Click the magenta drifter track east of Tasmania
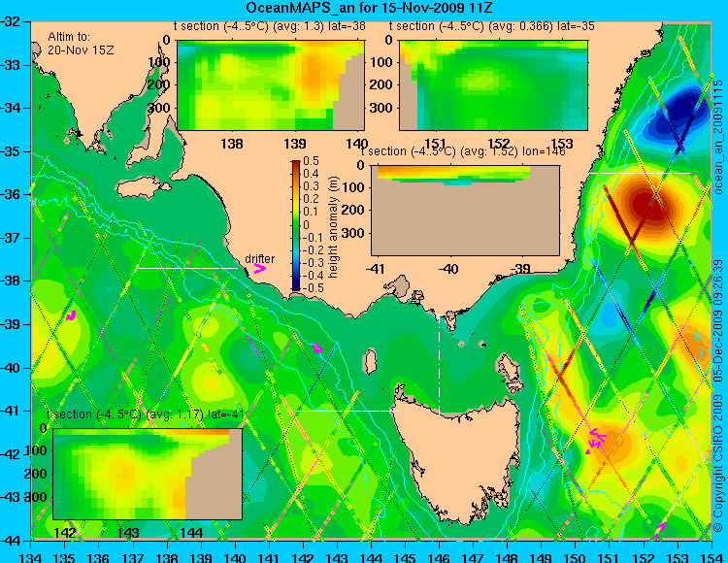 pos(596,440)
